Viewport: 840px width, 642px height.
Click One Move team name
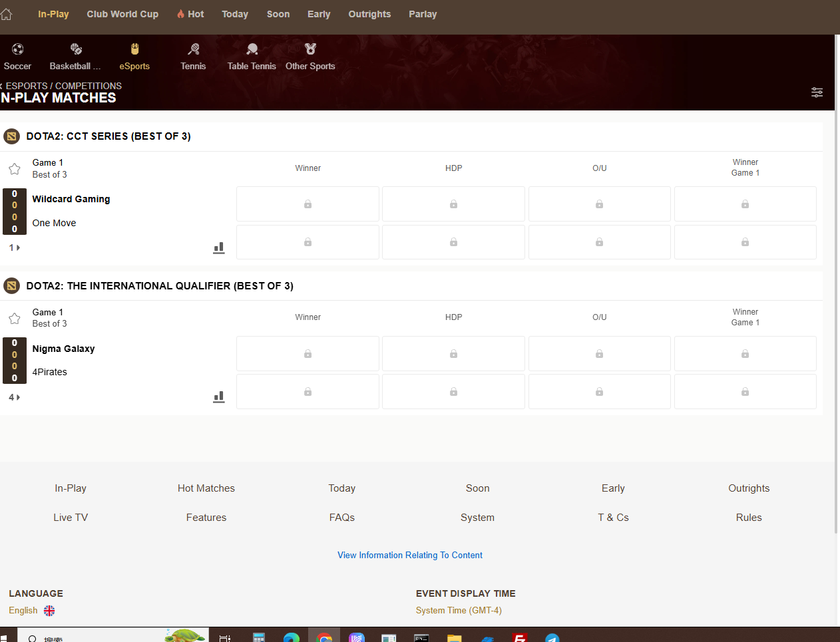point(54,223)
